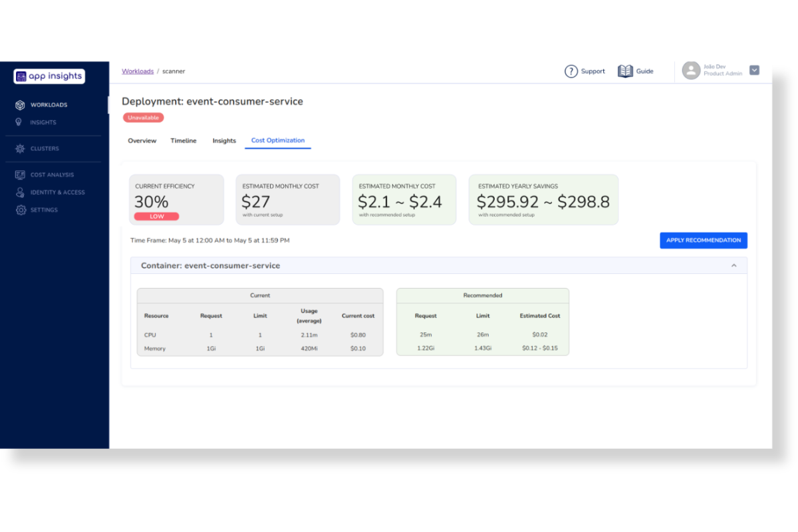
Task: Open Settings gear icon in sidebar
Action: tap(20, 210)
